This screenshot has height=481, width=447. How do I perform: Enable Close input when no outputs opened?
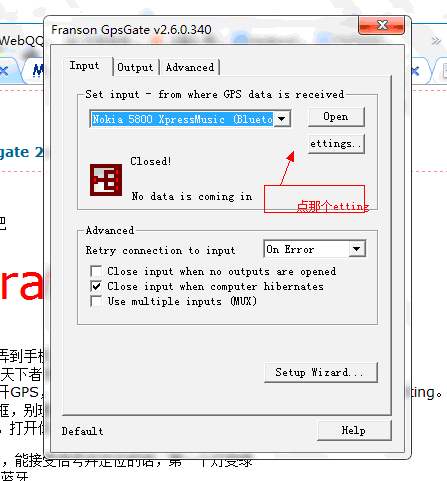96,271
